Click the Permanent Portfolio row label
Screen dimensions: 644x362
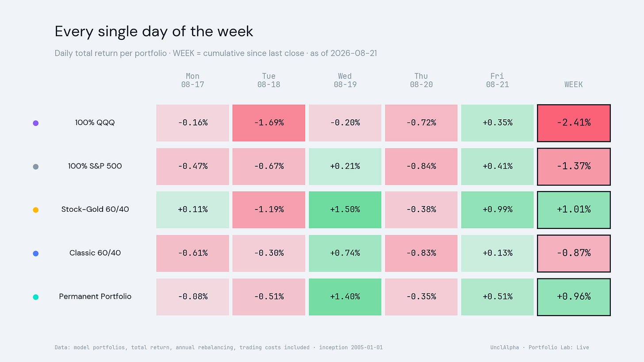click(x=95, y=296)
